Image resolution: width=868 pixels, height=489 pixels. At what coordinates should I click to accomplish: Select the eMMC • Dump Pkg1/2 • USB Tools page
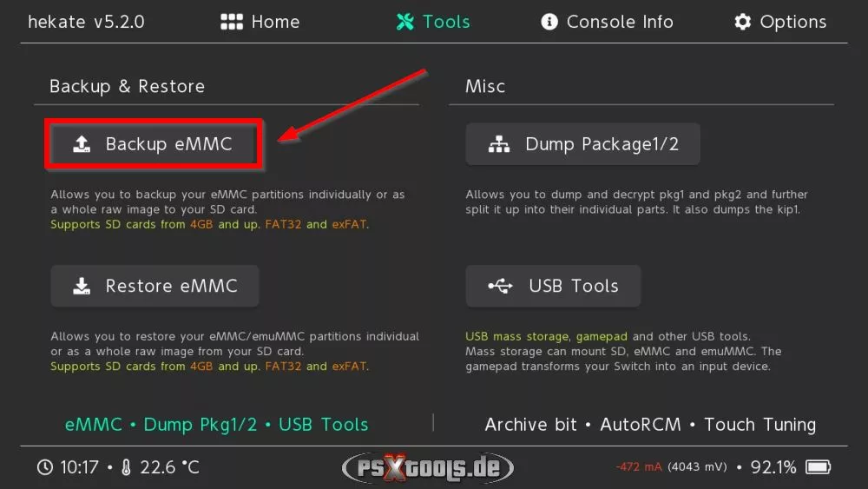tap(217, 425)
